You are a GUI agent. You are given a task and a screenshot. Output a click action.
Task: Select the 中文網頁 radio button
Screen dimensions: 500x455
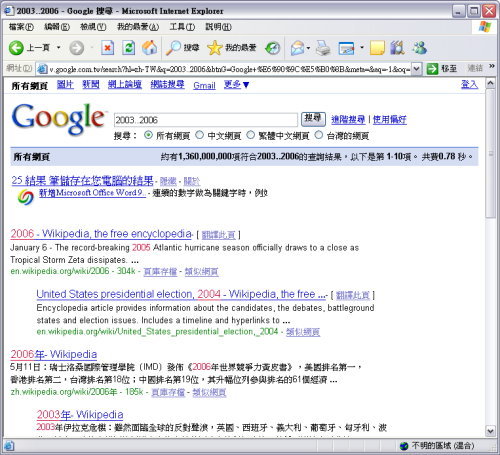coord(199,135)
